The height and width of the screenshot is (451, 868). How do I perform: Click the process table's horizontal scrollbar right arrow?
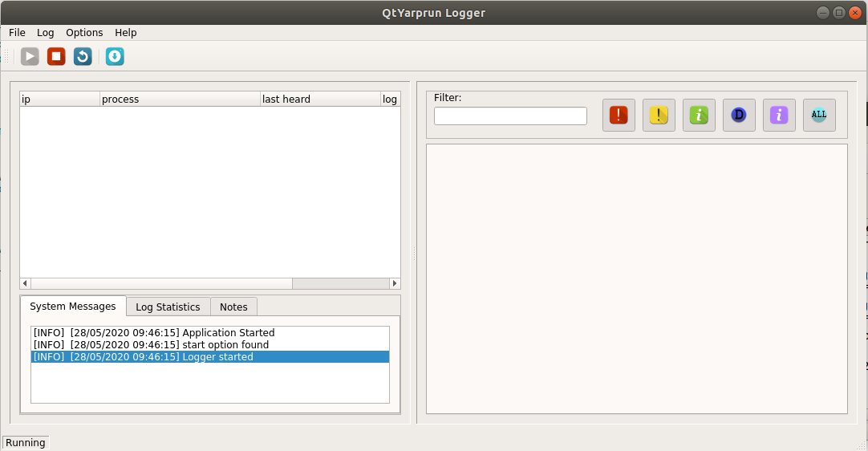pos(394,283)
